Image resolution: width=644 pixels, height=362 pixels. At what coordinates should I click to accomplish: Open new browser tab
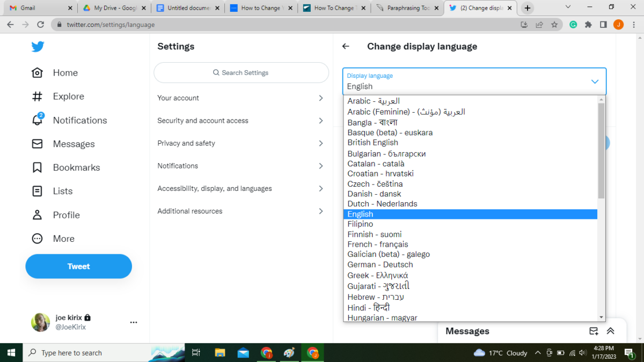tap(528, 8)
